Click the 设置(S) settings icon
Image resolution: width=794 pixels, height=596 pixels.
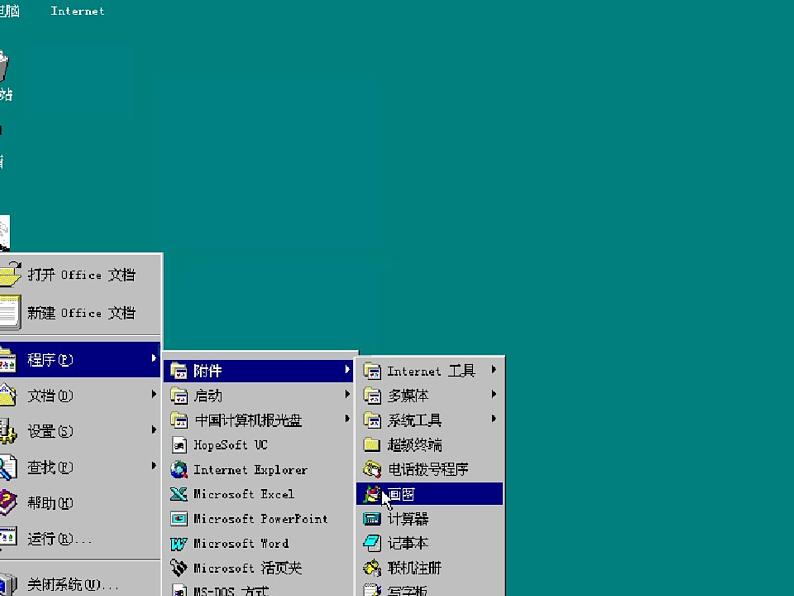[x=8, y=431]
